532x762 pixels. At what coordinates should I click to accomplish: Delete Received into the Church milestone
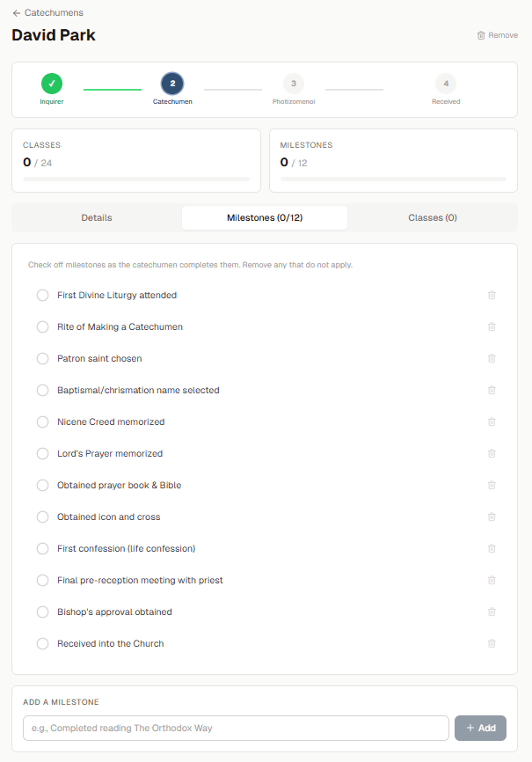tap(492, 643)
